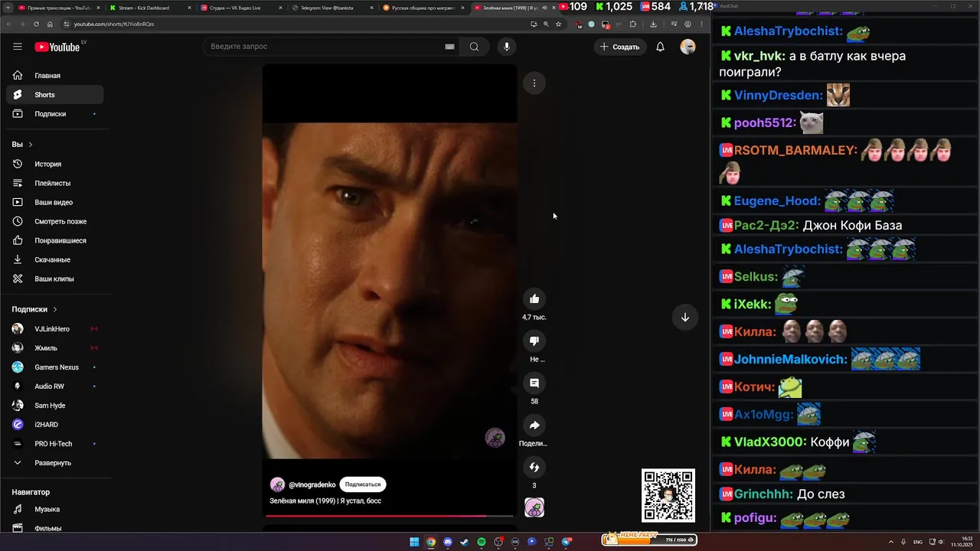The image size is (980, 551).
Task: Open the comments showing 58
Action: click(x=534, y=383)
